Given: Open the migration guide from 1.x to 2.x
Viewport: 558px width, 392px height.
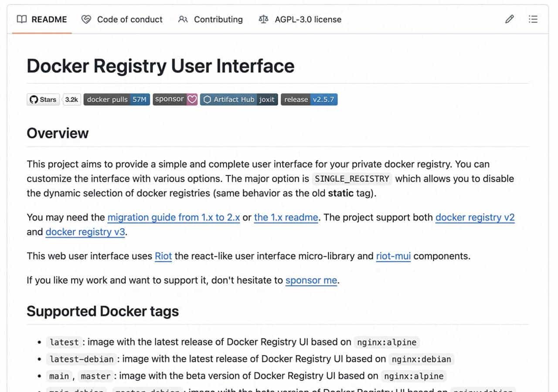Looking at the screenshot, I should 174,217.
